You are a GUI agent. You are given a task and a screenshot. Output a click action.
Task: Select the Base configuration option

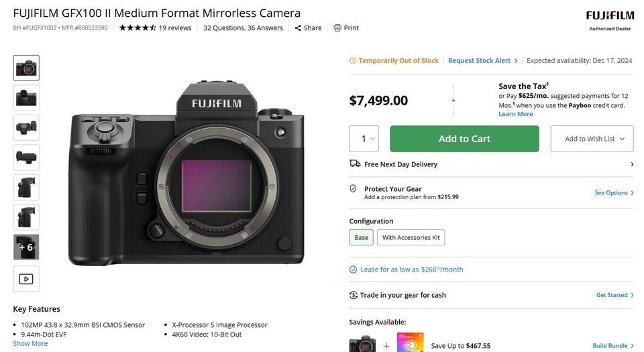[362, 237]
